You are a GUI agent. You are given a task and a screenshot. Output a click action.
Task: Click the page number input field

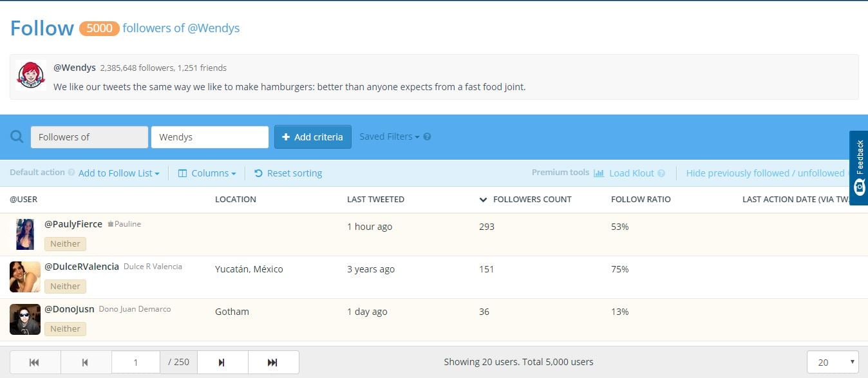coord(136,363)
